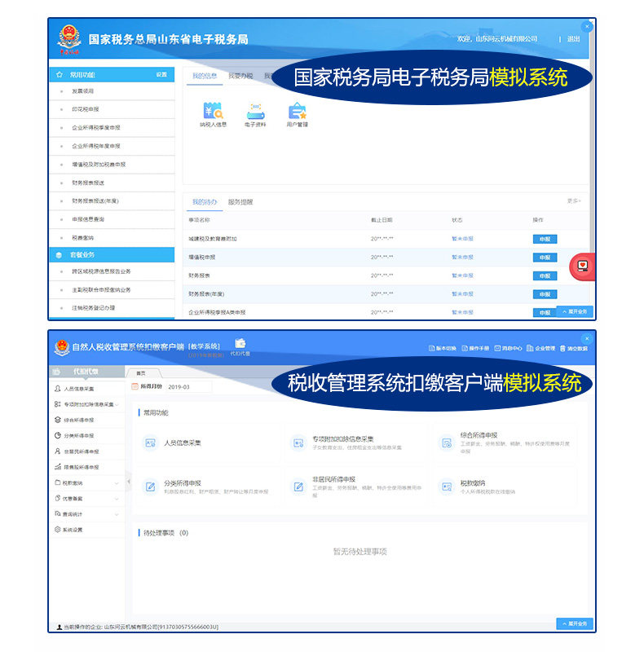
Task: Open 操作手册 in the client header
Action: click(x=475, y=349)
